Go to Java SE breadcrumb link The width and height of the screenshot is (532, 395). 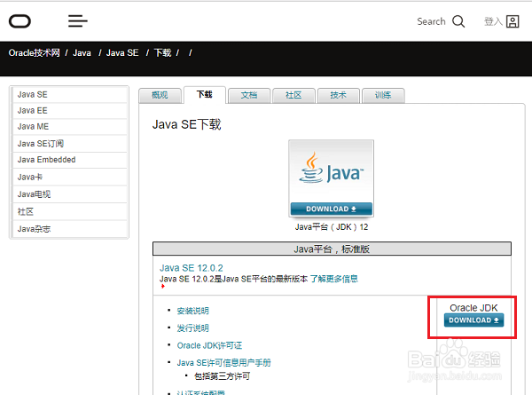(122, 53)
